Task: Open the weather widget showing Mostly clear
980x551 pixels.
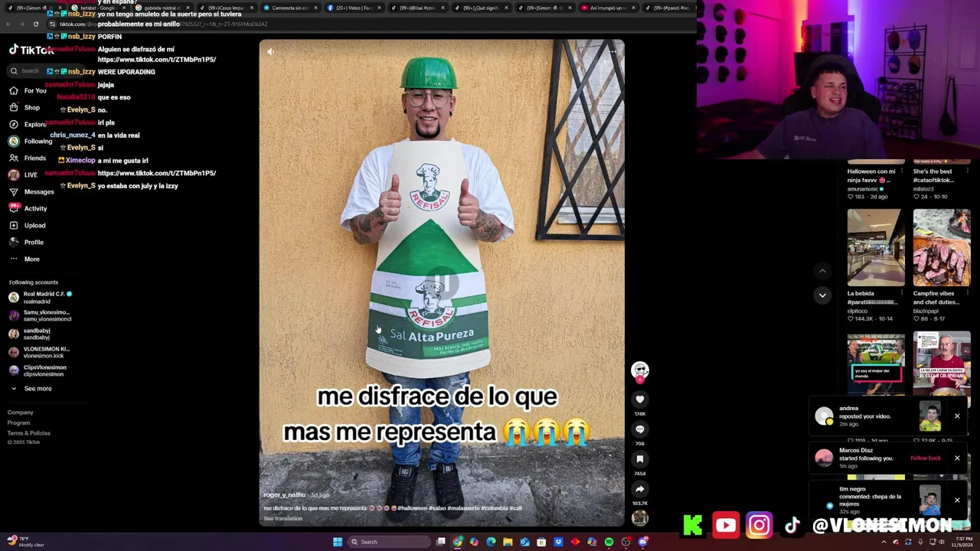Action: [27, 542]
